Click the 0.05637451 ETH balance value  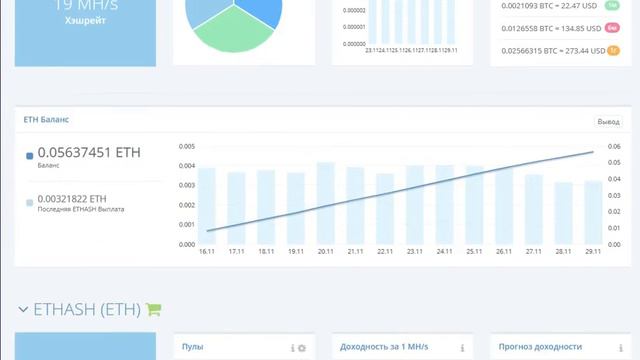click(x=89, y=153)
